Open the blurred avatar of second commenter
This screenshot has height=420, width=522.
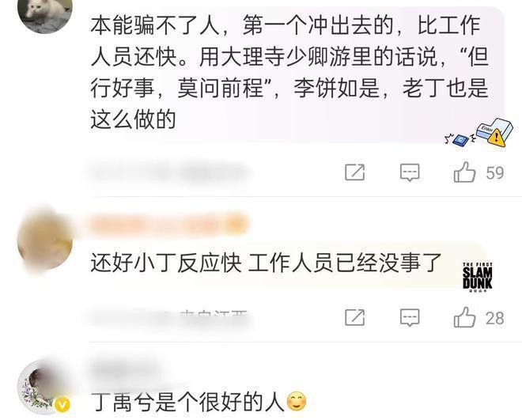click(x=45, y=240)
